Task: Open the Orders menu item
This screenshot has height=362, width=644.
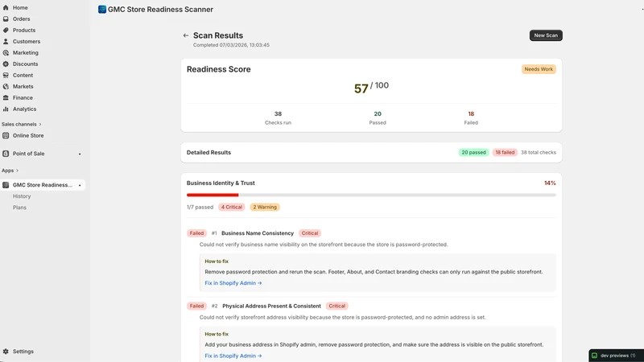Action: tap(22, 19)
